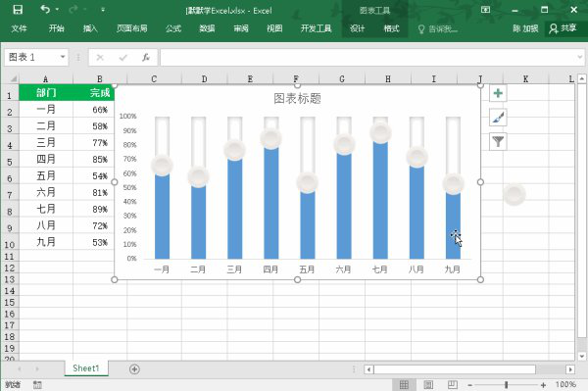Viewport: 588px width, 391px height.
Task: Click the Chart Filters funnel button
Action: pos(498,141)
